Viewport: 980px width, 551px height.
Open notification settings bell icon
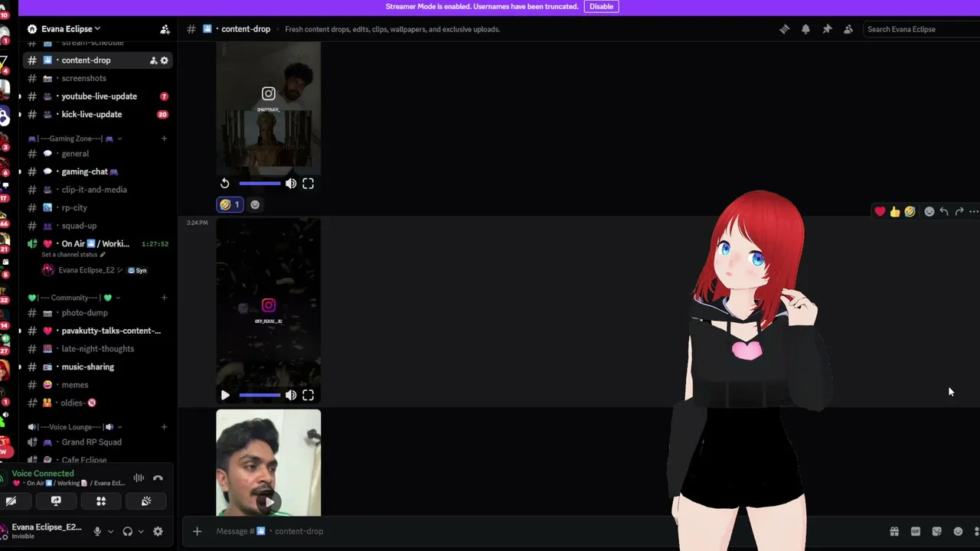(x=805, y=29)
